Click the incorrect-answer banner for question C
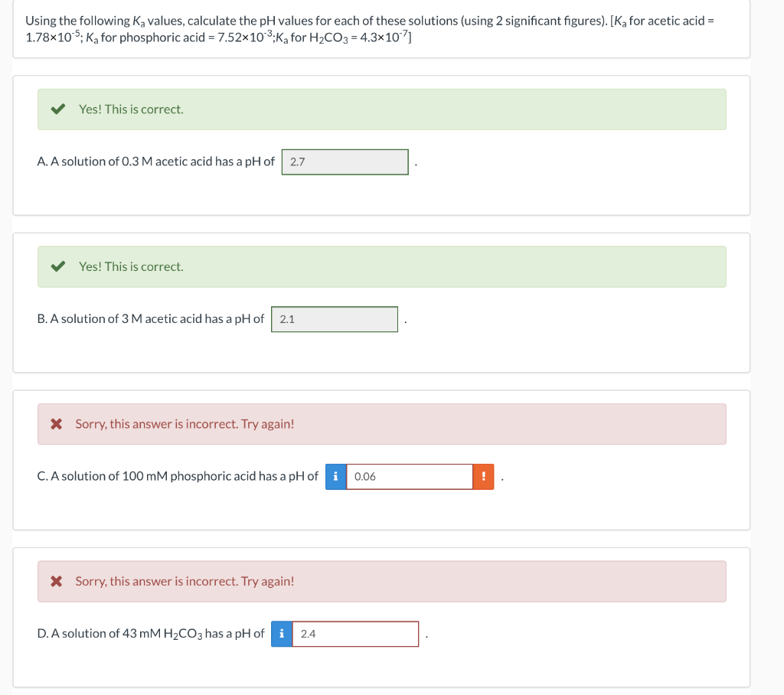This screenshot has width=784, height=695. pyautogui.click(x=382, y=423)
